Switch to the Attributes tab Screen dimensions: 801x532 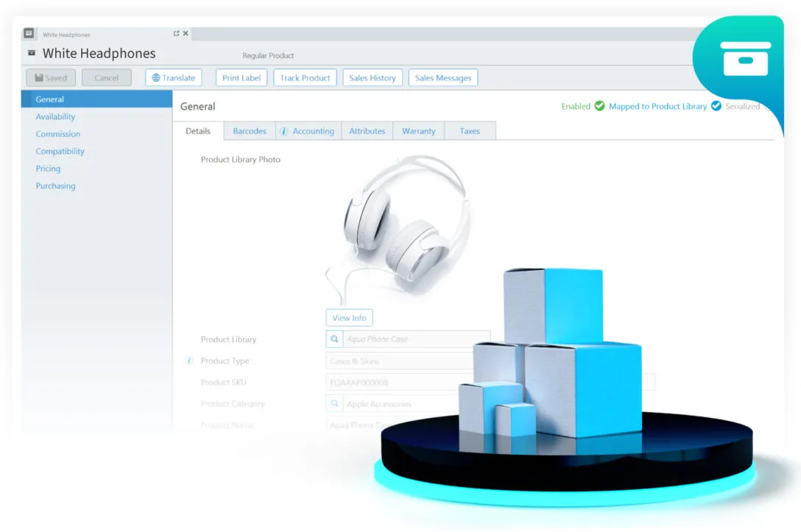[x=367, y=131]
